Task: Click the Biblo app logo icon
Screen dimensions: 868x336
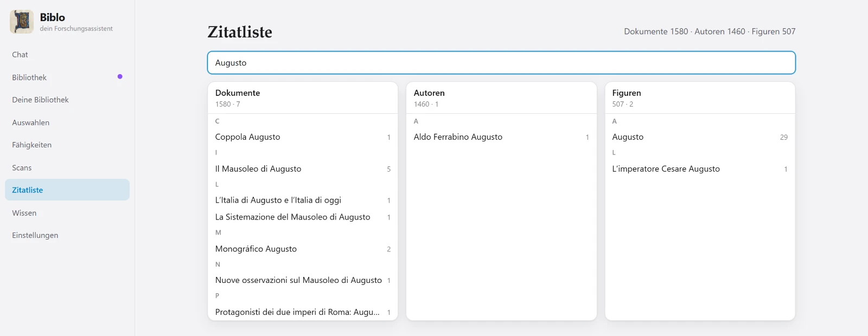Action: tap(22, 22)
